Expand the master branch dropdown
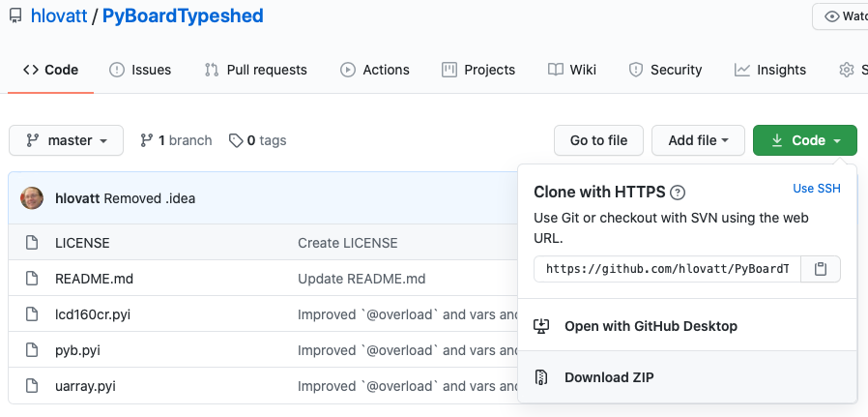The width and height of the screenshot is (868, 417). click(66, 140)
